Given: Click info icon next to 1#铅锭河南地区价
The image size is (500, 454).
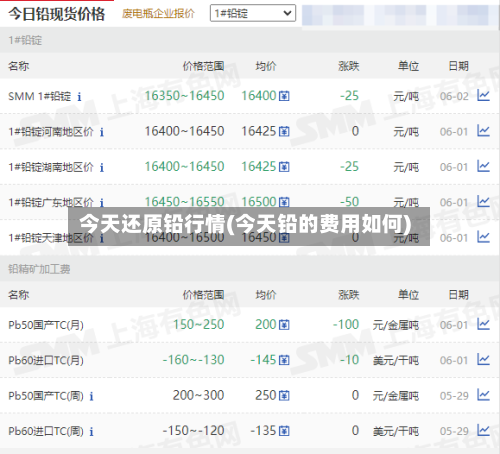Looking at the screenshot, I should (102, 132).
